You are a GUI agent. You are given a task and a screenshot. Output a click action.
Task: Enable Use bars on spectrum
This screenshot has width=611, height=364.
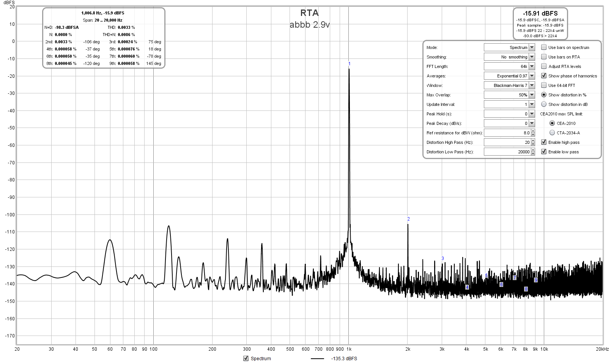click(544, 47)
